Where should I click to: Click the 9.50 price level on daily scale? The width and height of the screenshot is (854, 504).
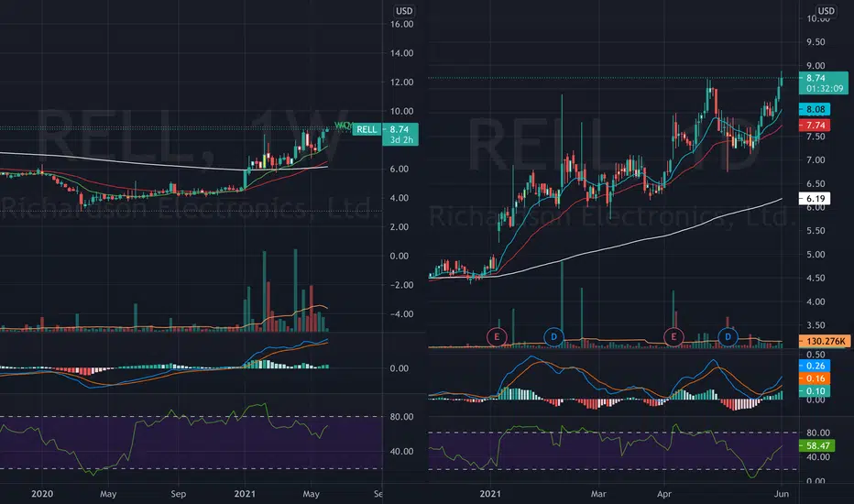click(816, 42)
